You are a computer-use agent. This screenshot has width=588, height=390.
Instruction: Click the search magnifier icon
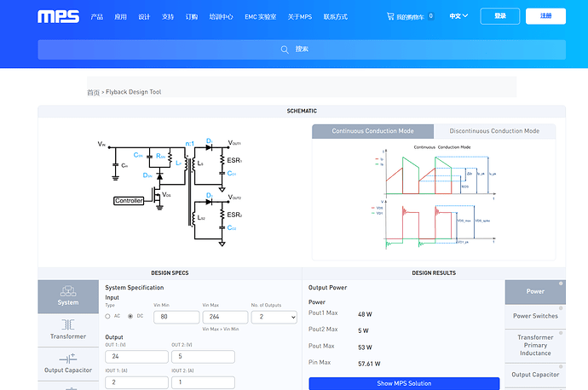tap(285, 49)
